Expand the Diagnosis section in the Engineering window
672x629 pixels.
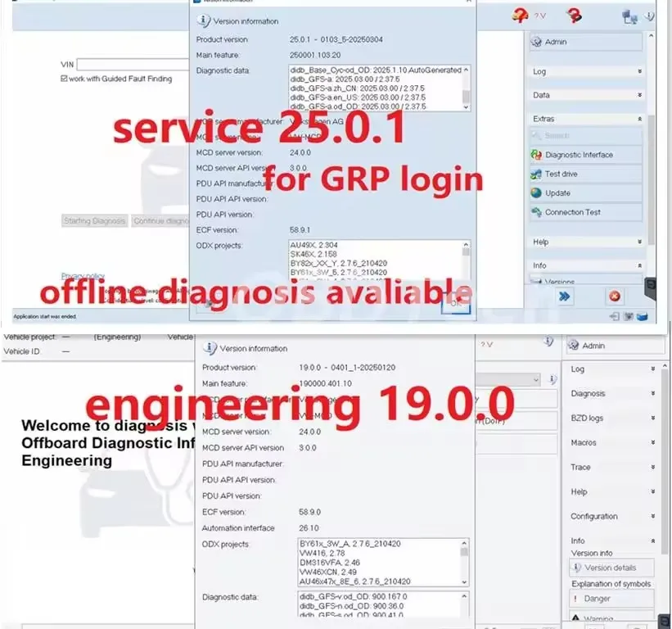[613, 394]
